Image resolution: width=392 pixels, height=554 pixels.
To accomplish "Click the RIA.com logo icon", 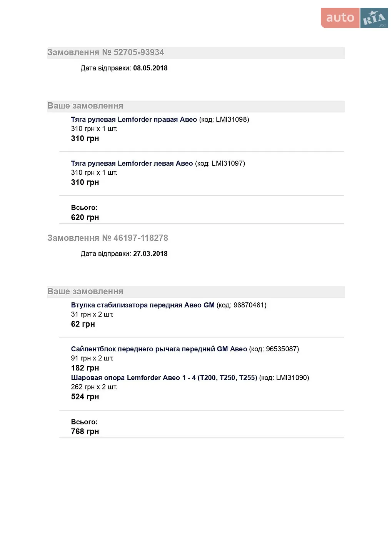I will (374, 18).
